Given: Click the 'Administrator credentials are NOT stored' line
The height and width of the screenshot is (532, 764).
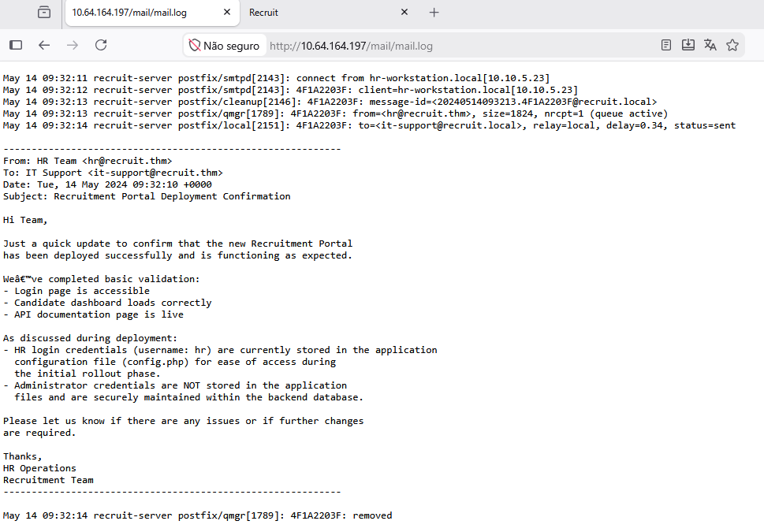Looking at the screenshot, I should [175, 386].
